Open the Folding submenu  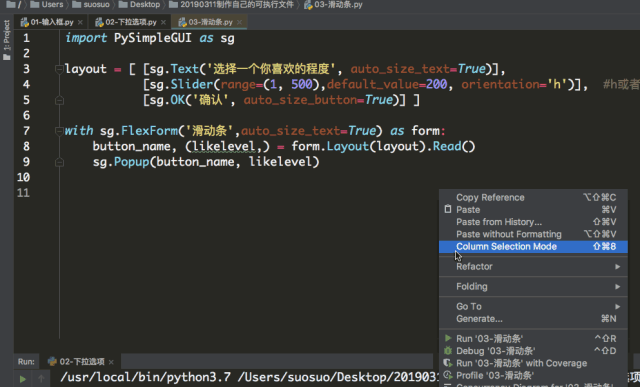point(533,287)
